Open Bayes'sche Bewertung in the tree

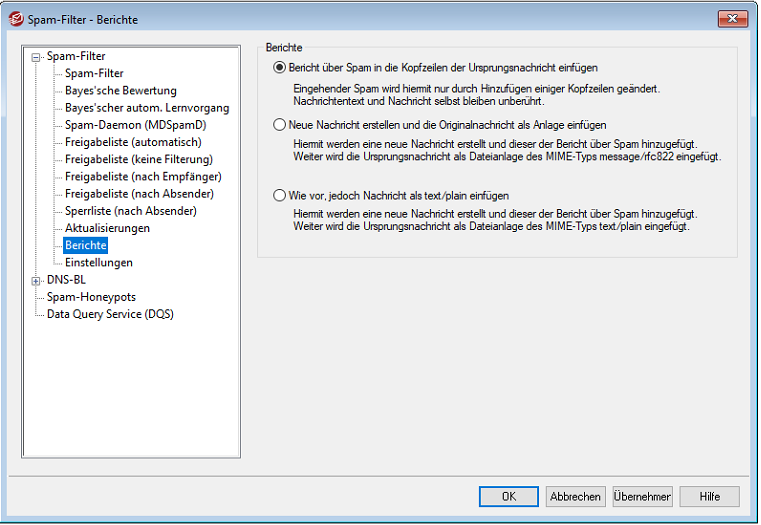click(120, 91)
